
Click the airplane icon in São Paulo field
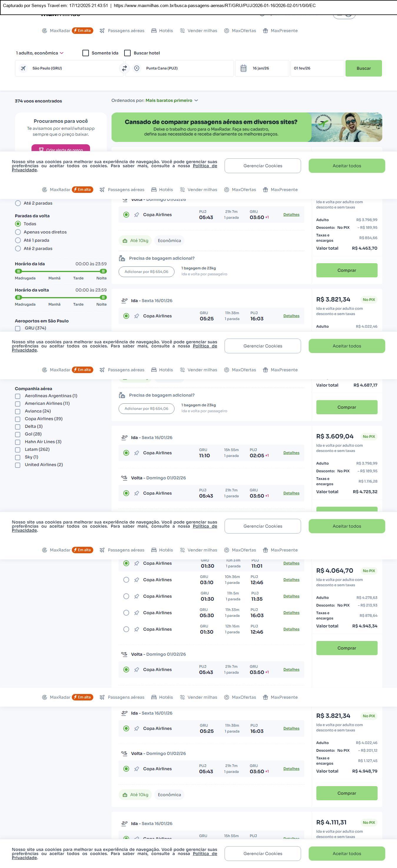23,68
